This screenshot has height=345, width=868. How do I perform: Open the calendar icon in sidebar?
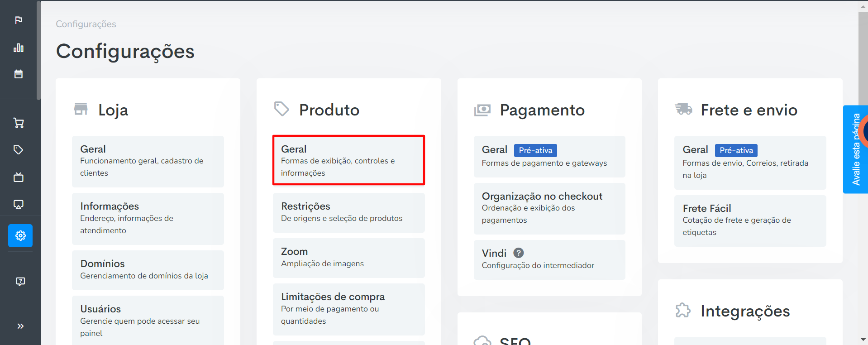point(19,74)
